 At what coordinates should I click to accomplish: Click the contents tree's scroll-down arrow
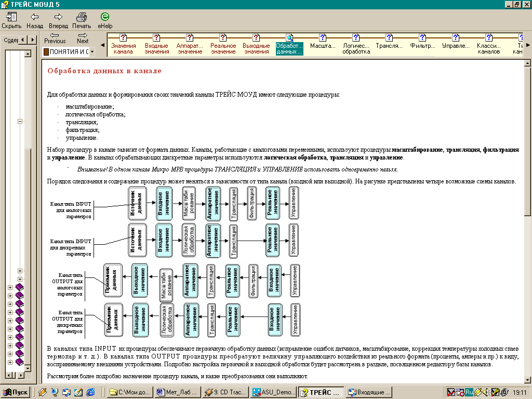point(28,368)
